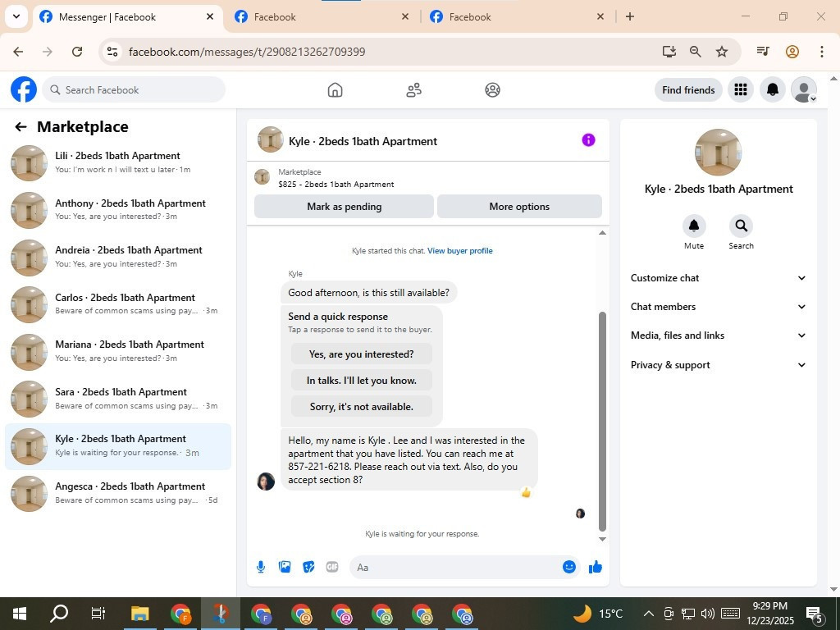Click chat scrollbar down arrow
Screen dimensions: 840x630
[x=602, y=539]
